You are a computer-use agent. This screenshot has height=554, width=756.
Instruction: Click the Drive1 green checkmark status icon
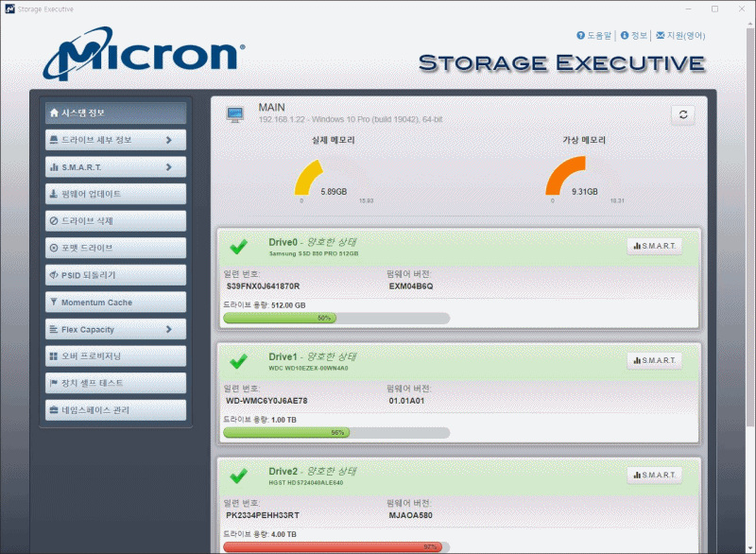(x=238, y=361)
